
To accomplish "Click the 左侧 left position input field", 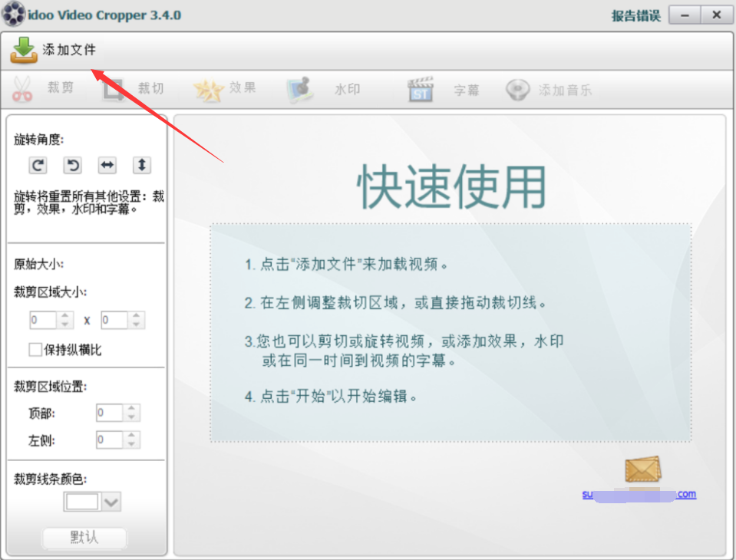I will click(110, 440).
